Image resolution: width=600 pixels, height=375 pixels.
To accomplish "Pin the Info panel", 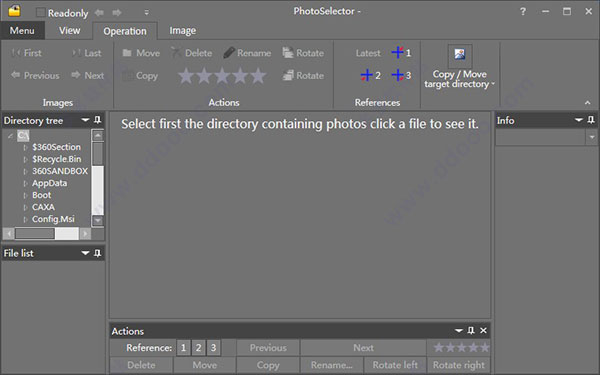I will (x=591, y=120).
